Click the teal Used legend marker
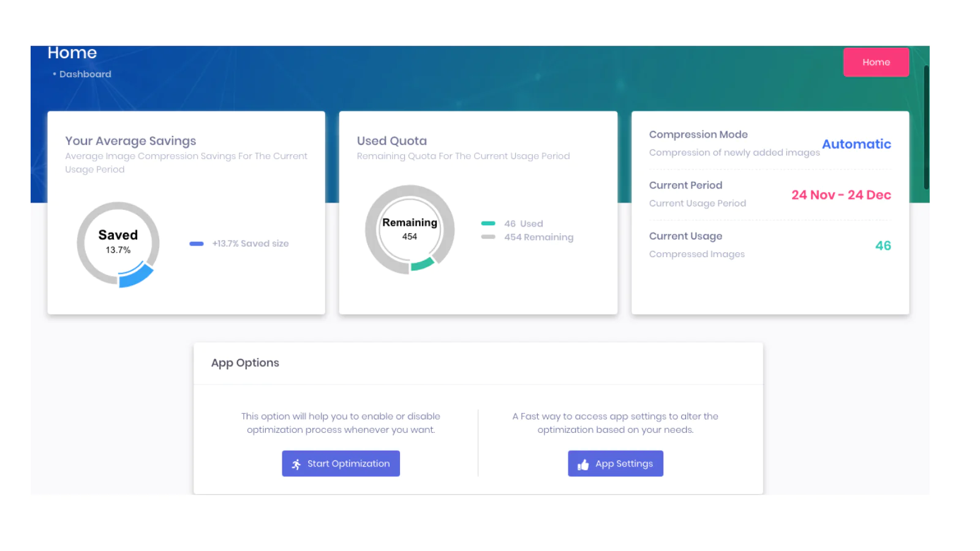The image size is (980, 551). tap(488, 223)
